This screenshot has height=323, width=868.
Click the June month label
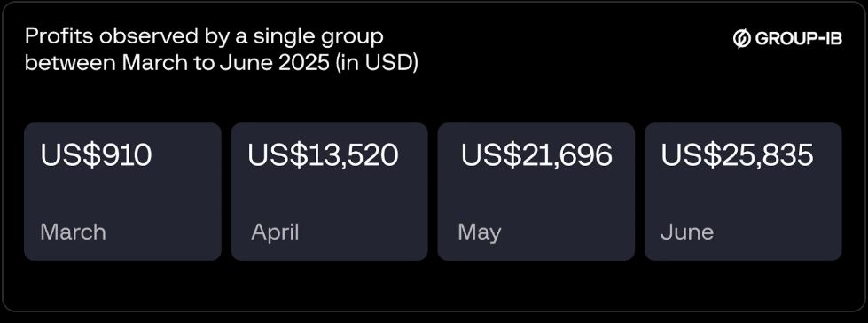click(687, 232)
